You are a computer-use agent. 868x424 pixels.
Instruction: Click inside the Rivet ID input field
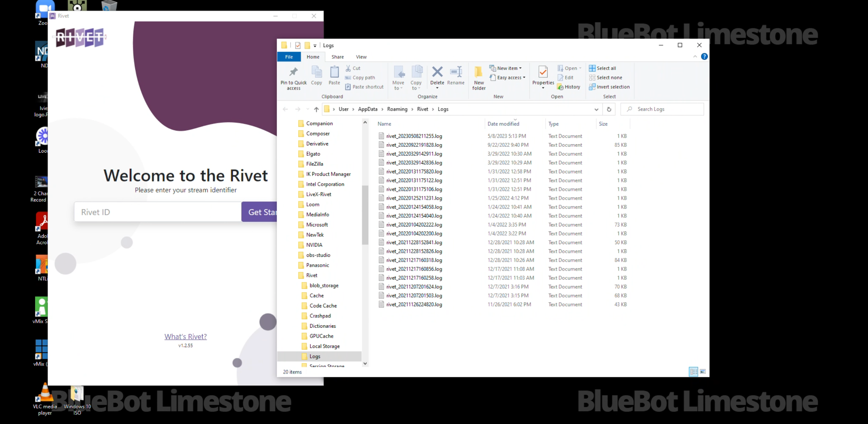(x=158, y=212)
